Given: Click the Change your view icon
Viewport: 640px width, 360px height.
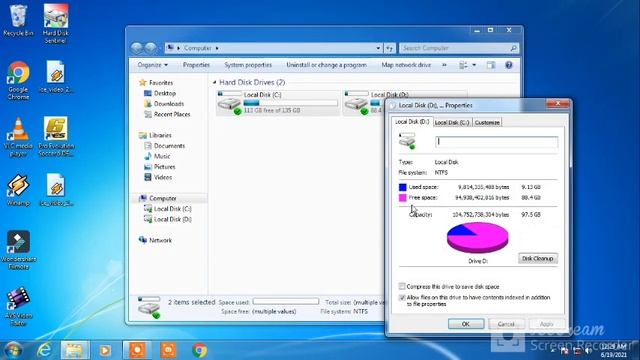Looking at the screenshot, I should coord(463,65).
